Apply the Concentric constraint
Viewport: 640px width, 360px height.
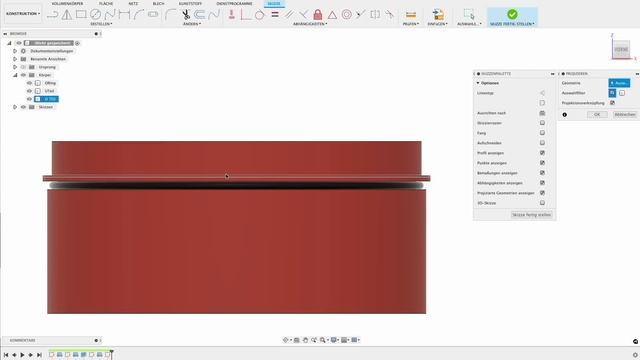[x=347, y=15]
